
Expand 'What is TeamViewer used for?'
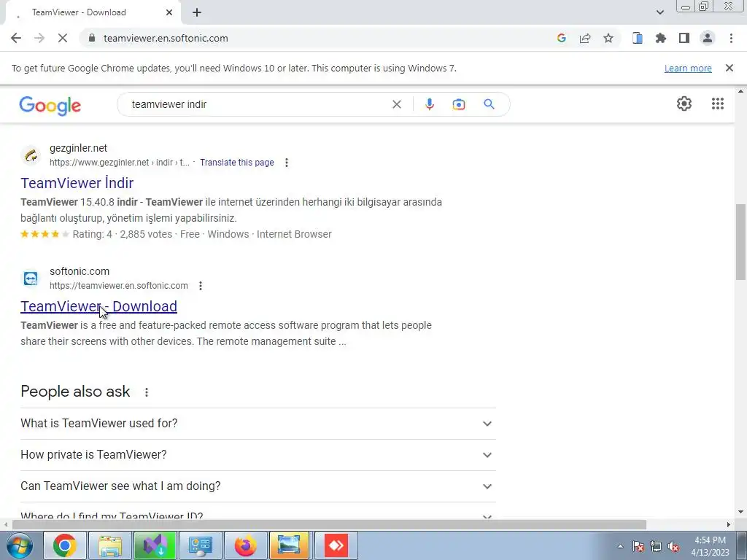(258, 424)
